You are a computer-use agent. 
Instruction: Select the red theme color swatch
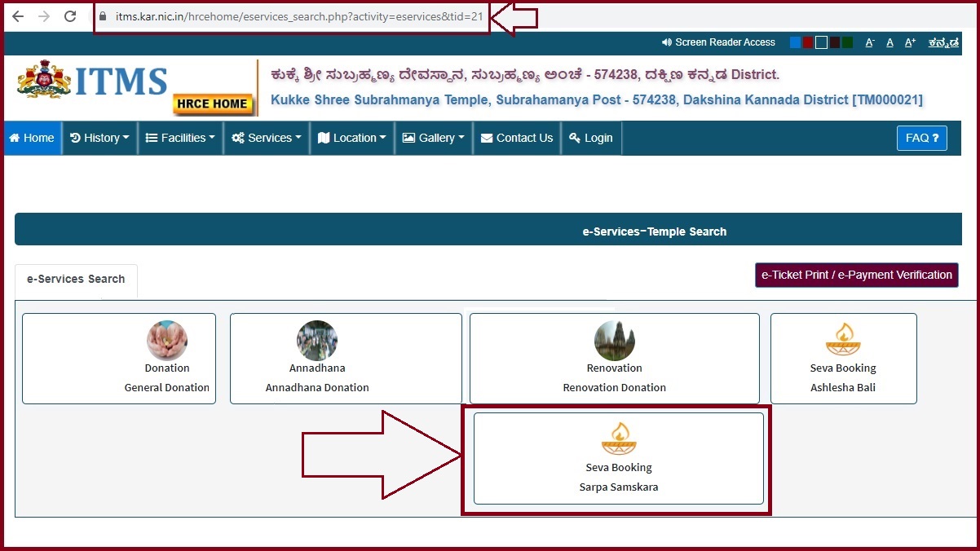pos(808,42)
